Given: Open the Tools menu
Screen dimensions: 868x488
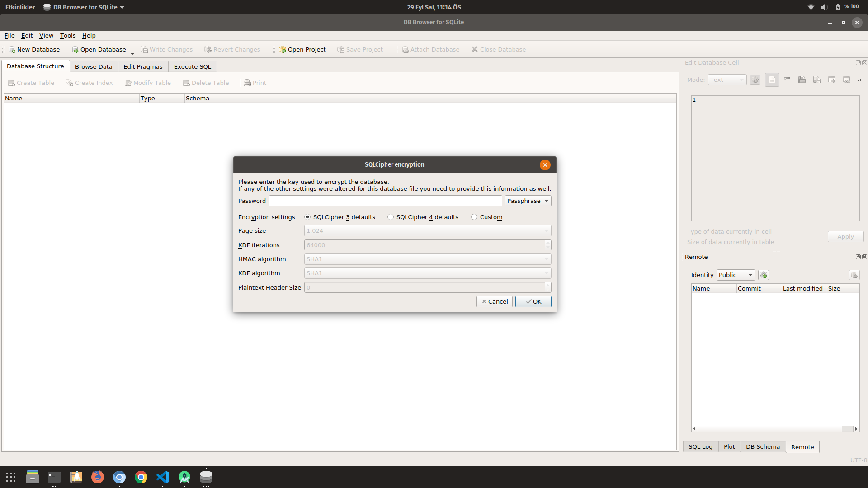Looking at the screenshot, I should 68,36.
